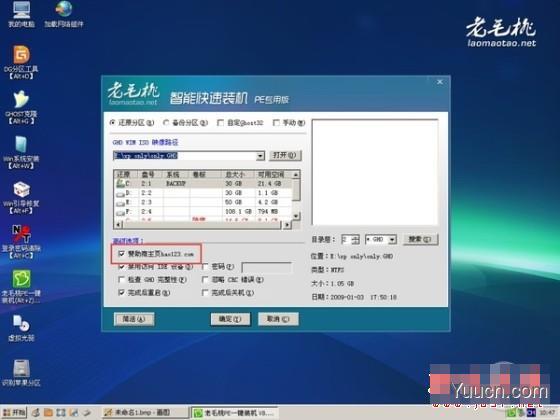This screenshot has height=420, width=560.
Task: Select the 还原分区 radio button
Action: [113, 122]
